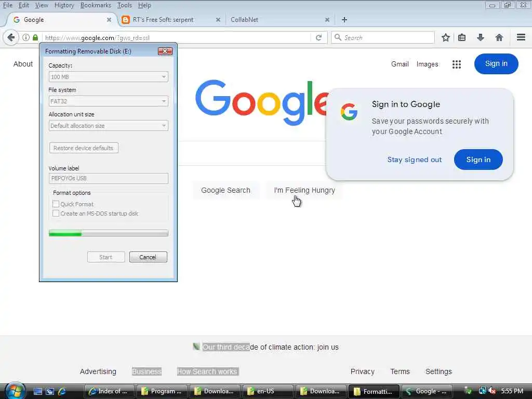Viewport: 532px width, 399px height.
Task: Close the CollabNet tab
Action: pyautogui.click(x=327, y=20)
